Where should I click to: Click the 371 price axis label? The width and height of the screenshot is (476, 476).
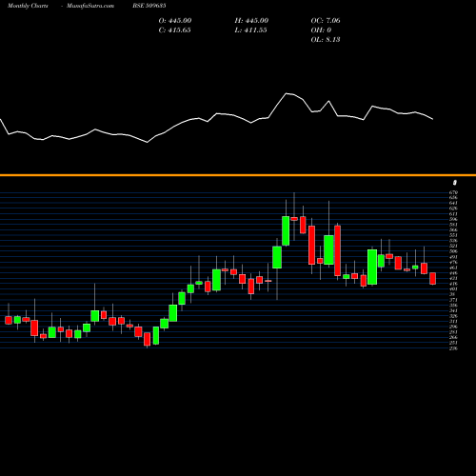click(453, 300)
